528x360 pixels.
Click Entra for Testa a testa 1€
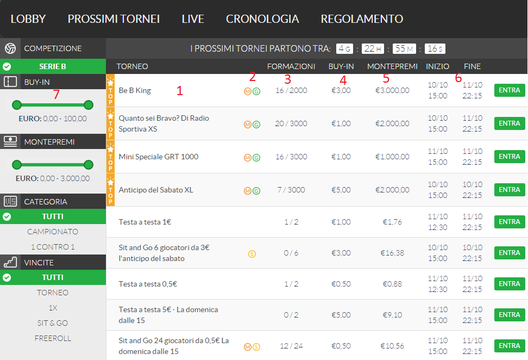509,222
